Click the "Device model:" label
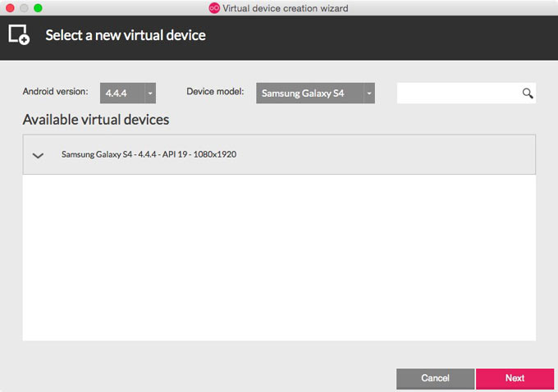The image size is (558, 392). point(215,92)
